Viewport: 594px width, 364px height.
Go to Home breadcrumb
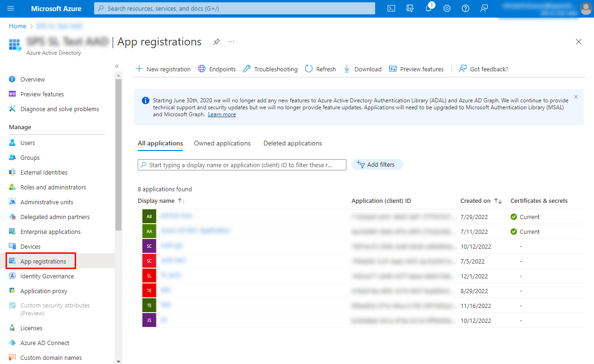click(18, 26)
